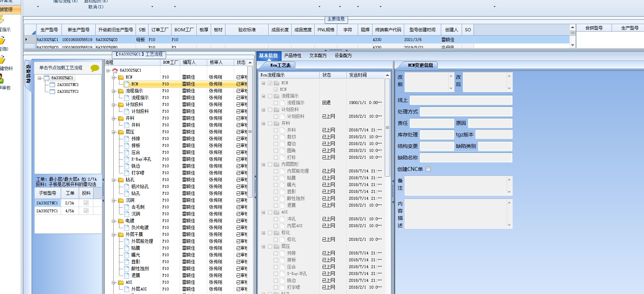Check the 流程指示 group checkbox in Ecn table
Image resolution: width=644 pixels, height=294 pixels.
[270, 96]
